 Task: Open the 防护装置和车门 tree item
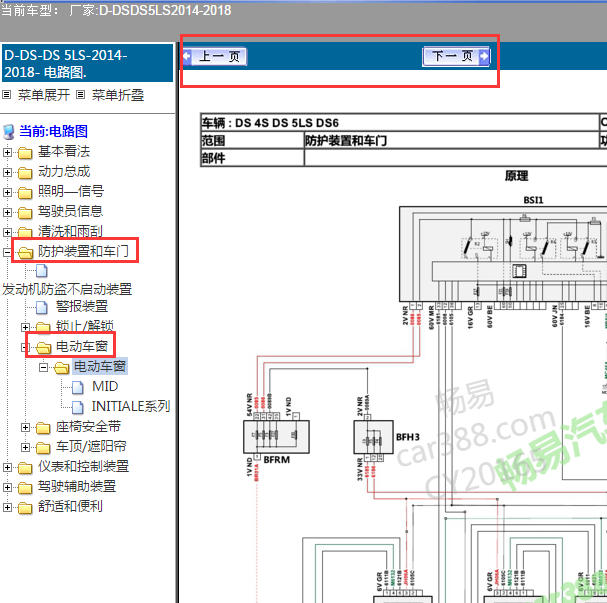click(83, 252)
